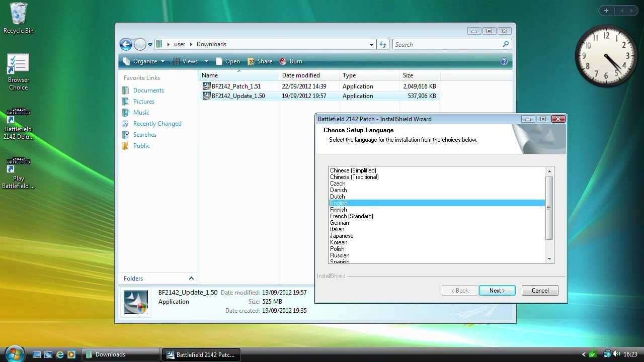Launch Windows Media Player from Quick Launch
The height and width of the screenshot is (362, 644).
(71, 354)
